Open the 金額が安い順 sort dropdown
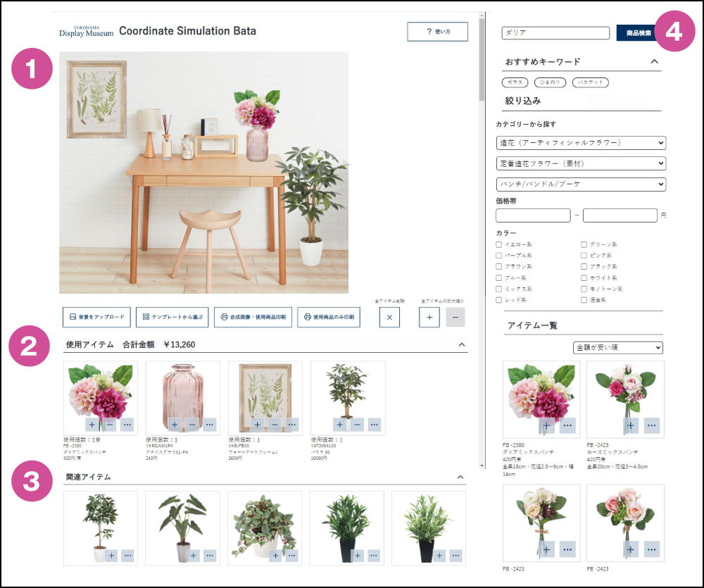This screenshot has height=588, width=704. [x=618, y=347]
